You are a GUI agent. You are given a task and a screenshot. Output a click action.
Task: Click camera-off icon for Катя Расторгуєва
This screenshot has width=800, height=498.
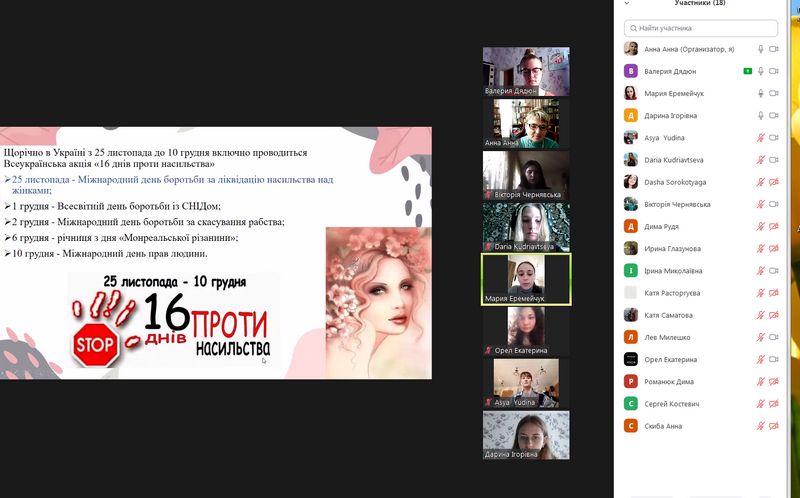pyautogui.click(x=773, y=293)
